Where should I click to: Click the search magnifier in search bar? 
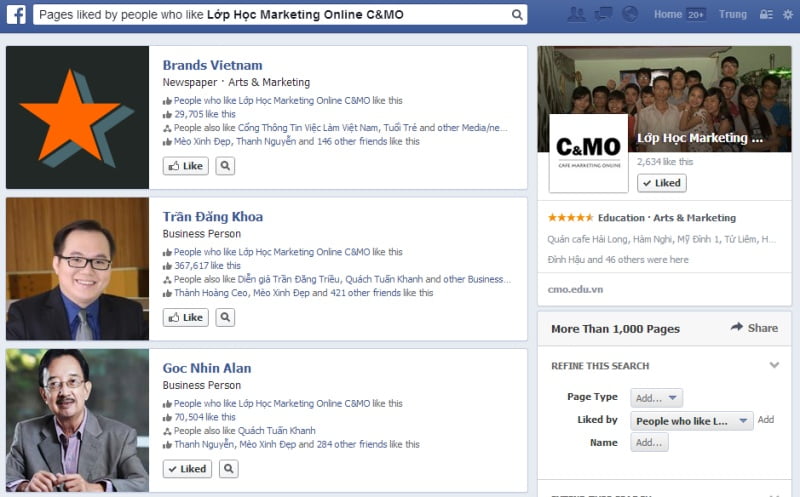(x=517, y=15)
